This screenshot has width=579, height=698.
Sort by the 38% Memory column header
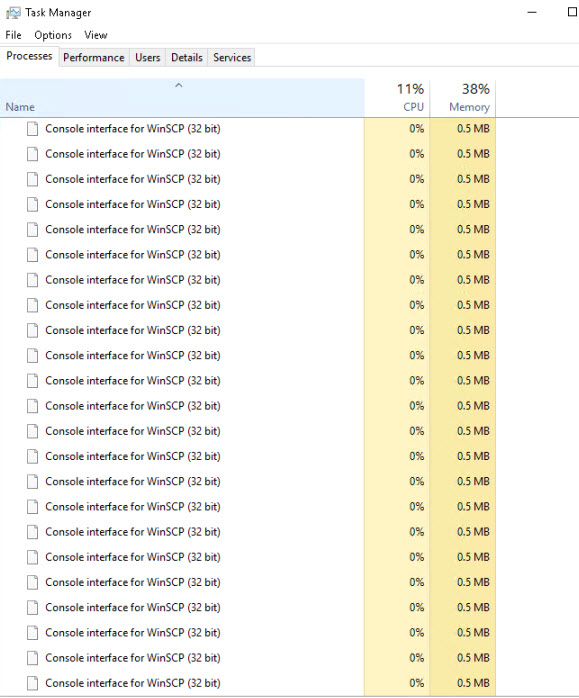pyautogui.click(x=463, y=98)
